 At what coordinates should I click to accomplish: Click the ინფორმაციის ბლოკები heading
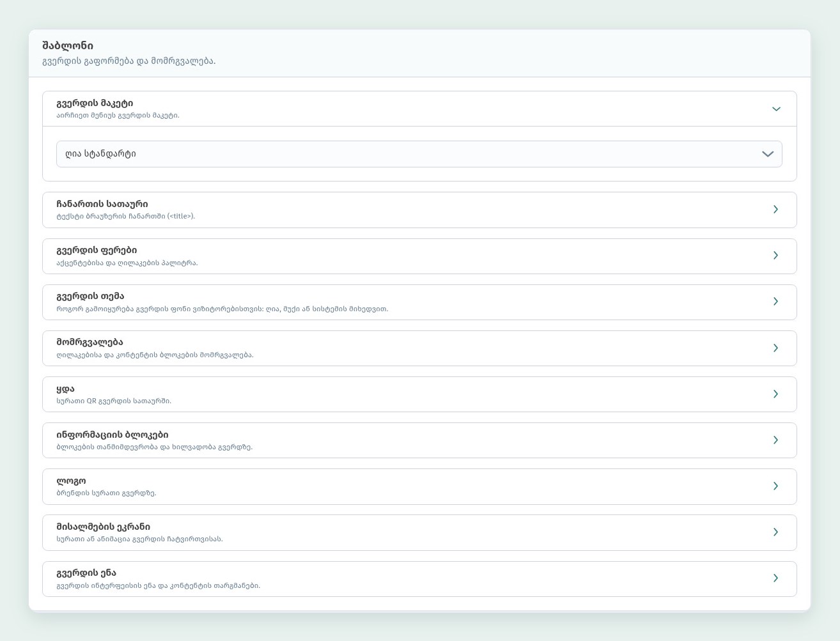click(113, 435)
